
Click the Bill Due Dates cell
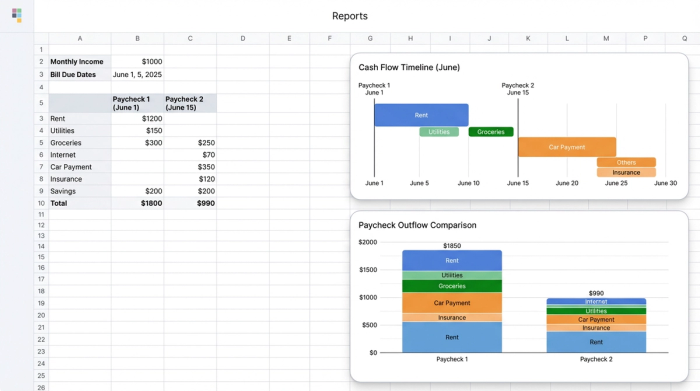click(80, 75)
